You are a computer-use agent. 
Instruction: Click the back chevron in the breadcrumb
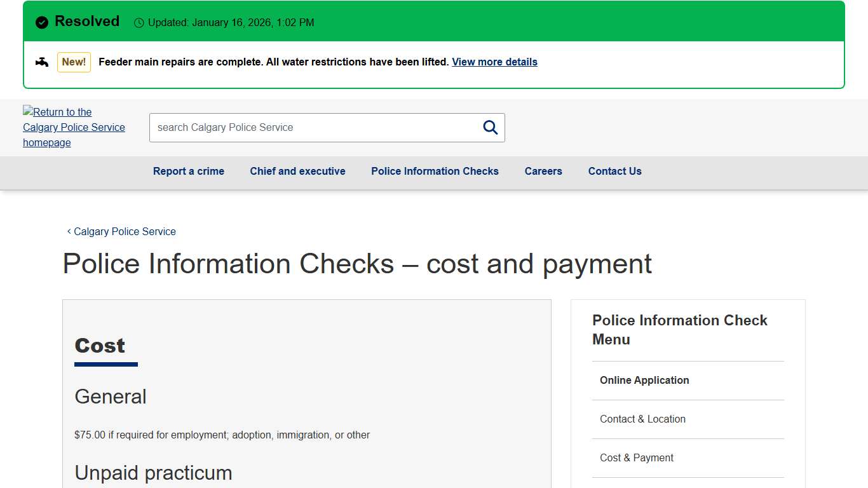[68, 231]
